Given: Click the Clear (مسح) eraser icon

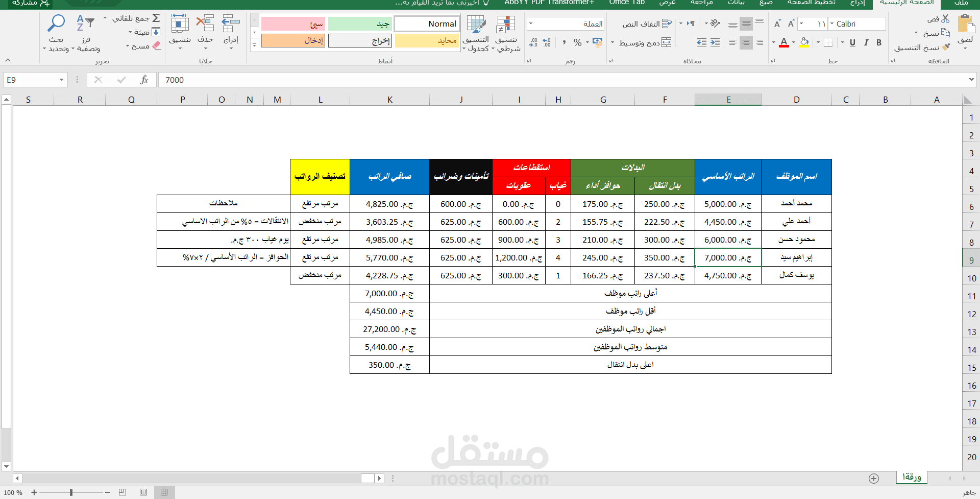Looking at the screenshot, I should tap(156, 45).
